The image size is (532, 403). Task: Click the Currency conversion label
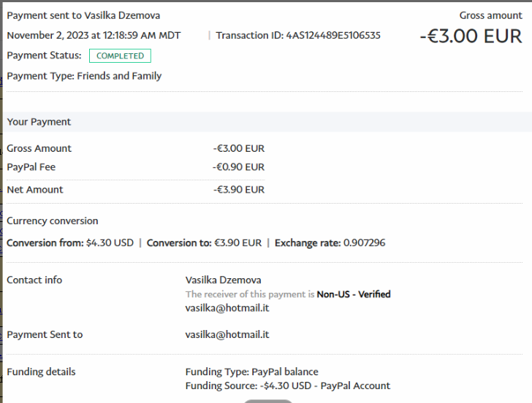click(x=53, y=220)
